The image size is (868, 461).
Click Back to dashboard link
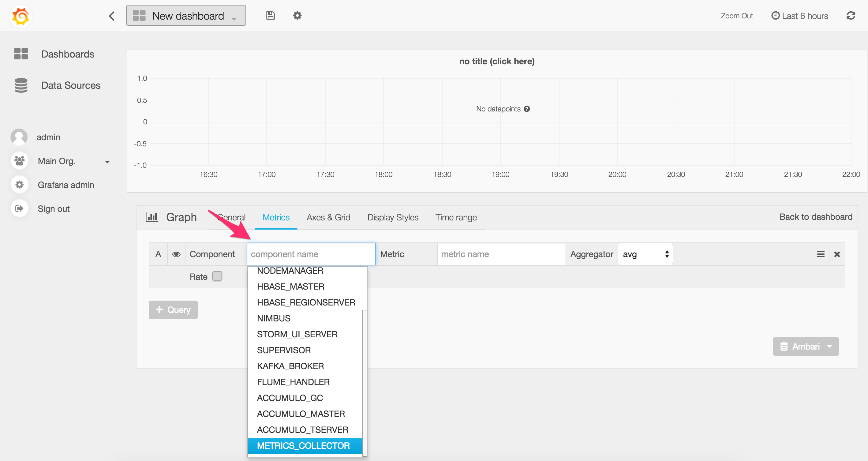coord(815,217)
